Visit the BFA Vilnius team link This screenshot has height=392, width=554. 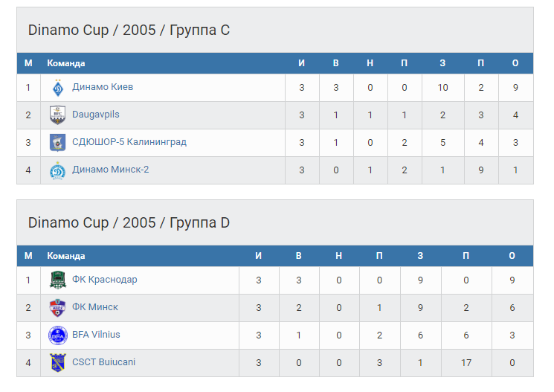(96, 335)
